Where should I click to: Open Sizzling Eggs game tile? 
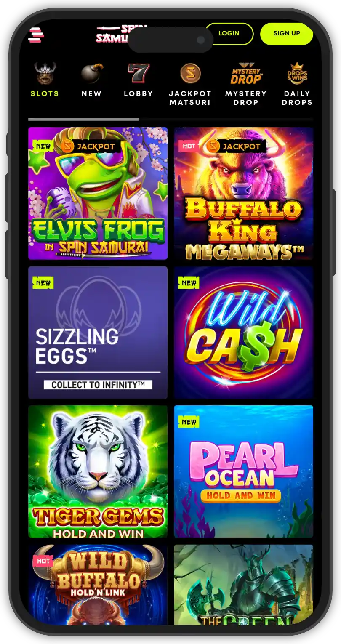coord(98,333)
